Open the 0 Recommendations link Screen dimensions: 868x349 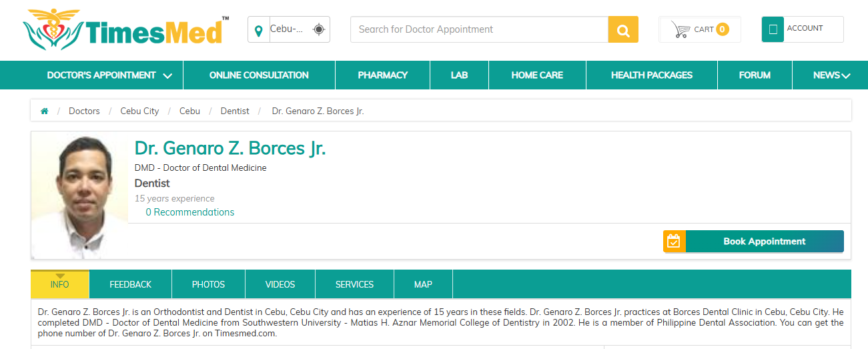[190, 212]
